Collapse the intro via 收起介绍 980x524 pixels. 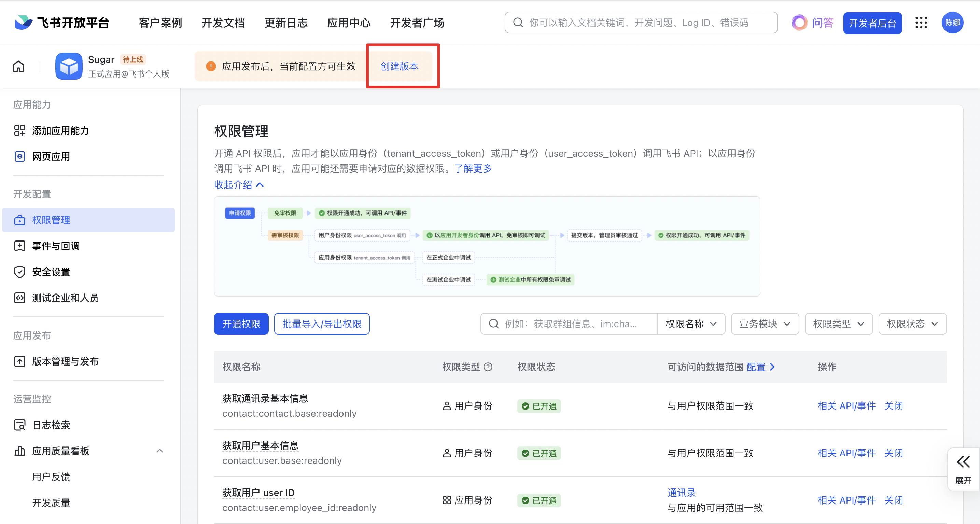click(239, 185)
